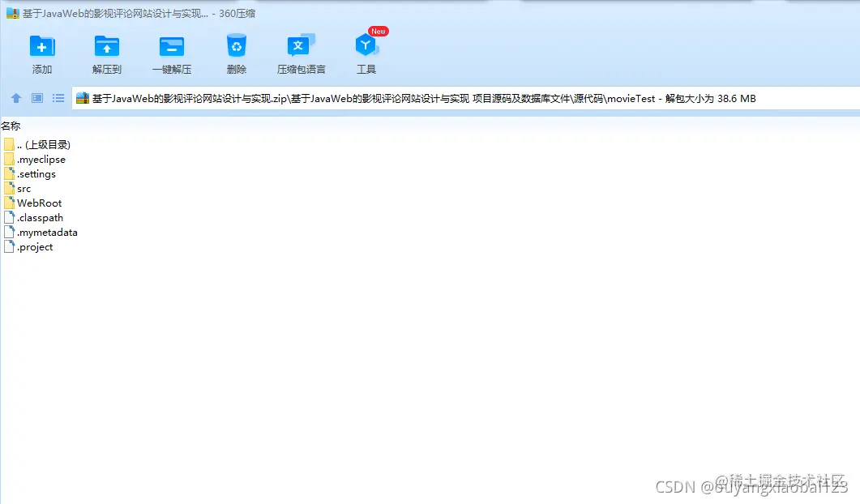Image resolution: width=860 pixels, height=504 pixels.
Task: Select the '.. (上级目录)' entry text
Action: [43, 145]
